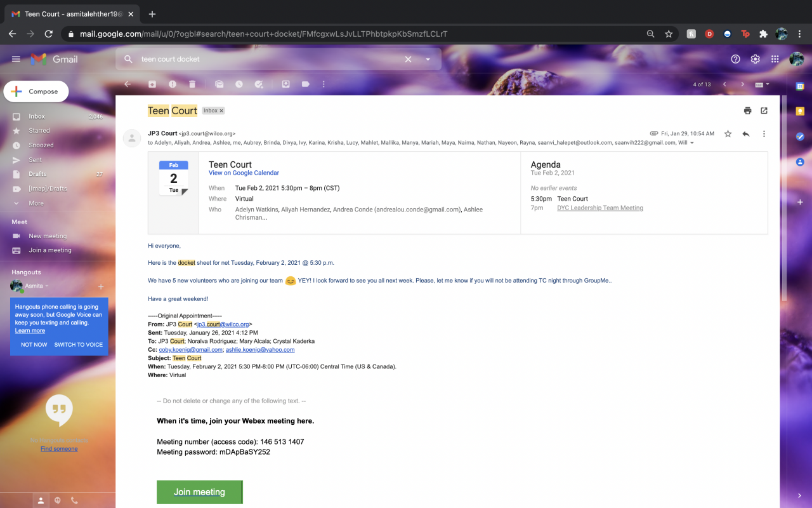Remove the Inbox label from conversation
The width and height of the screenshot is (812, 508).
pos(221,111)
